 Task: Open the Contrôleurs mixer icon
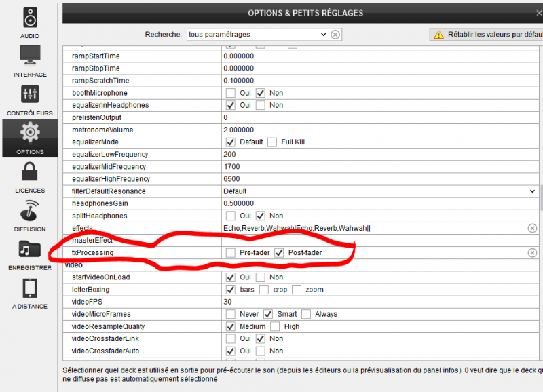pos(30,94)
